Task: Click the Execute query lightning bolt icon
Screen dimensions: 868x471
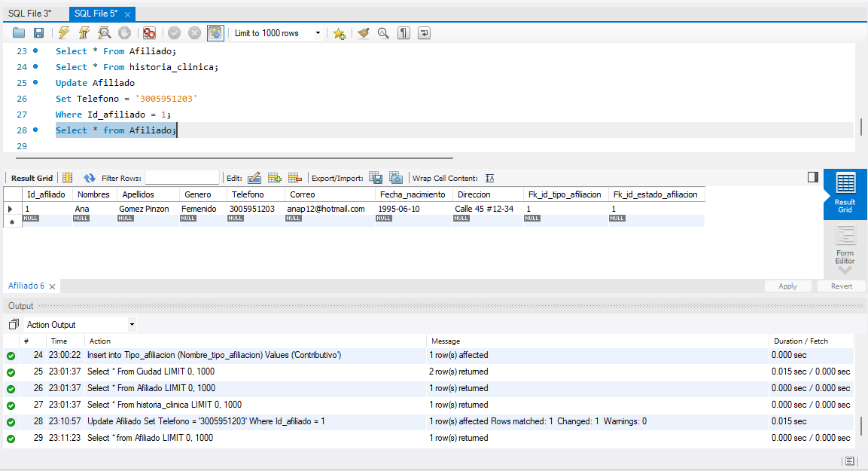Action: click(x=64, y=33)
